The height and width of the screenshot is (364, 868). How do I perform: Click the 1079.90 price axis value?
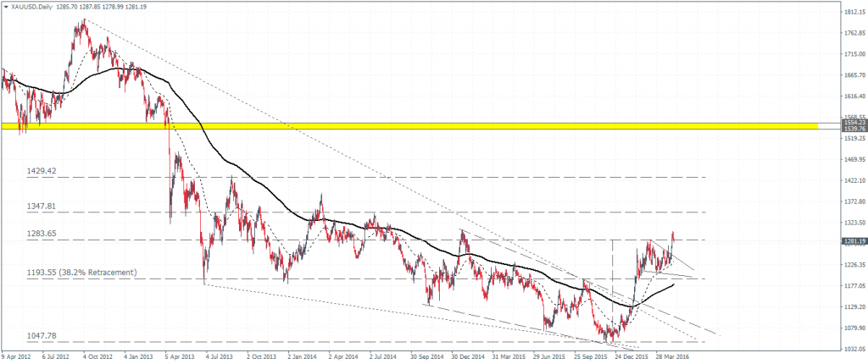tap(854, 328)
